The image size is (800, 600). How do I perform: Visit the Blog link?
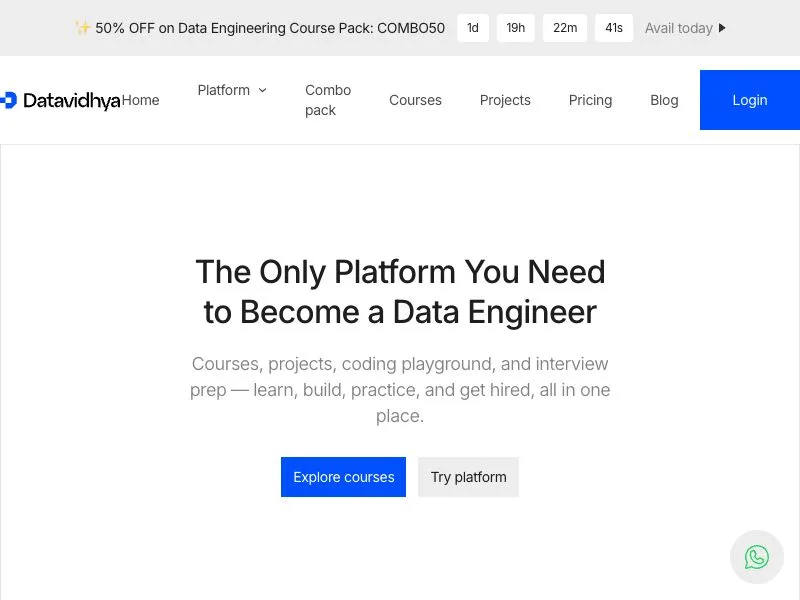[664, 101]
